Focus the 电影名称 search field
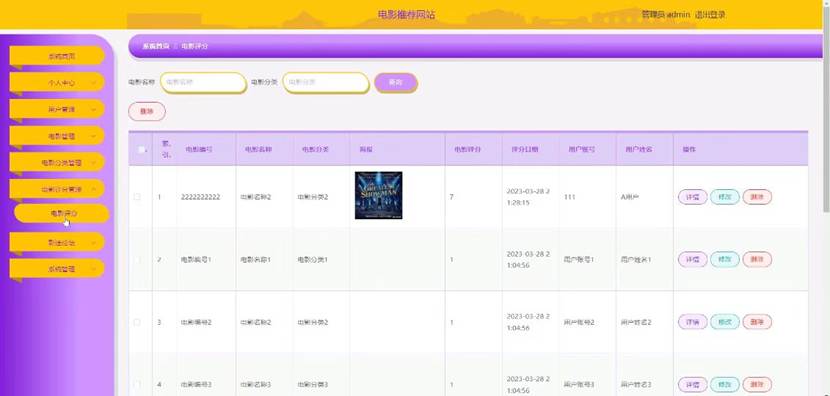 203,83
